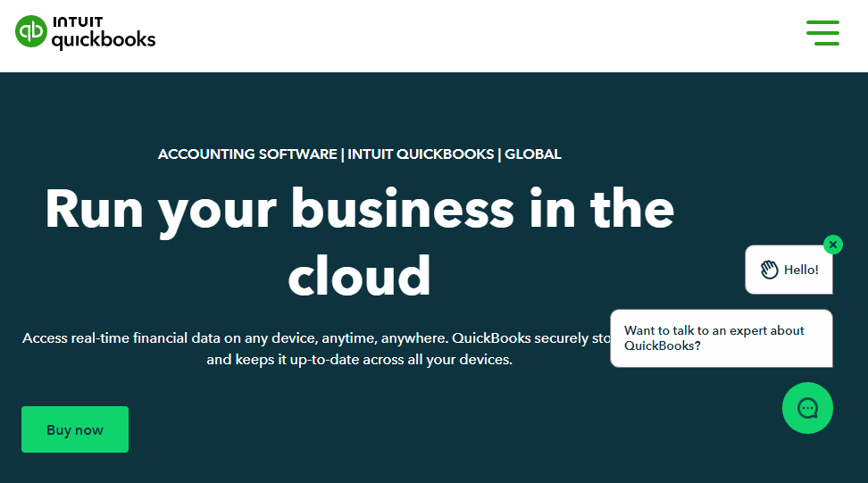This screenshot has height=483, width=868.
Task: Select the 'Run your business in the cloud' heading
Action: 359,242
